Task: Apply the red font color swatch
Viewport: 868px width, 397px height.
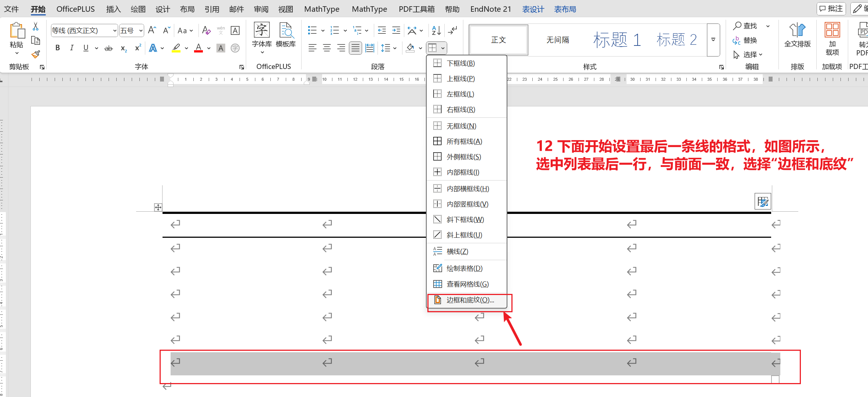Action: [198, 48]
